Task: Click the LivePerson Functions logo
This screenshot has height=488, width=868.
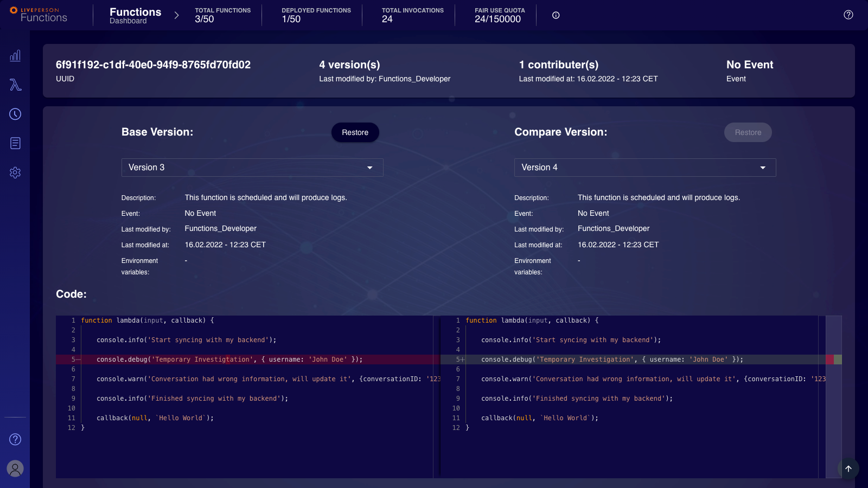Action: click(39, 15)
